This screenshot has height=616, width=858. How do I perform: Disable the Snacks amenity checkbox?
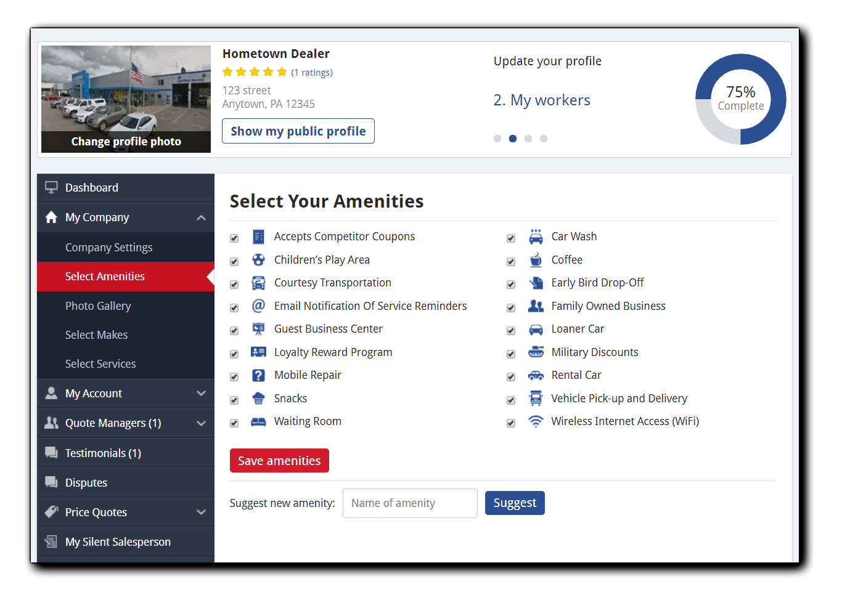(x=234, y=400)
